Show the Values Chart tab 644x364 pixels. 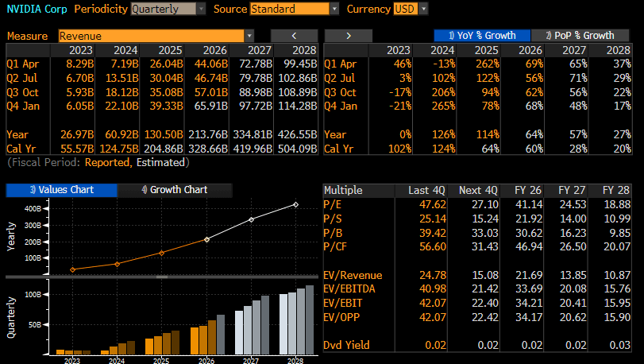(62, 190)
